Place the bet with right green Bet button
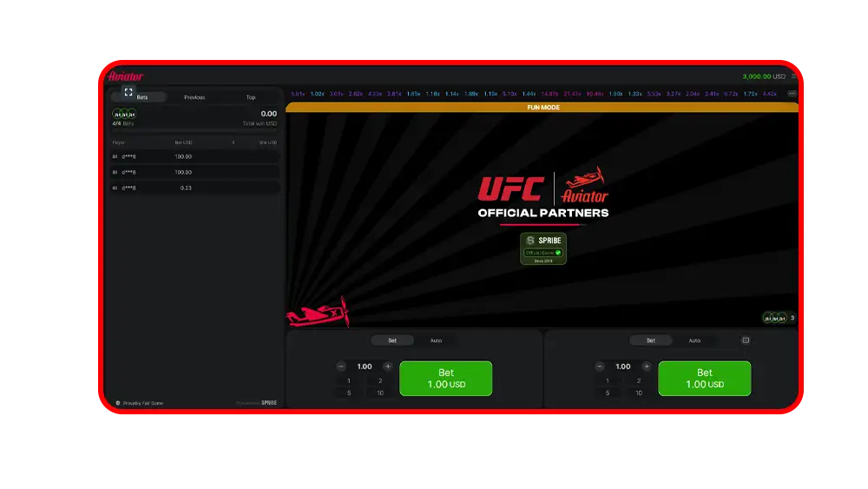This screenshot has height=489, width=868. point(704,379)
